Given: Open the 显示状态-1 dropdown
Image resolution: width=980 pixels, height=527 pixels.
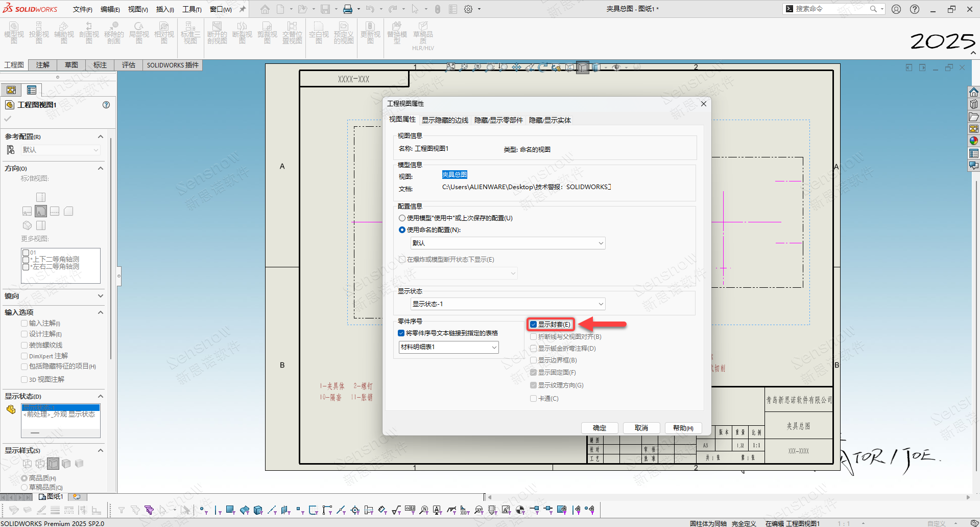Looking at the screenshot, I should [x=508, y=304].
